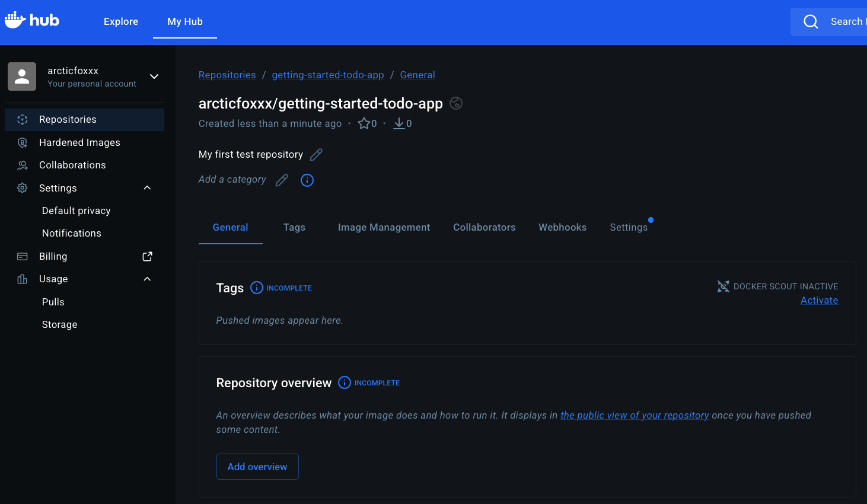Viewport: 867px width, 504px height.
Task: Click the Repositories sidebar icon
Action: pos(23,120)
